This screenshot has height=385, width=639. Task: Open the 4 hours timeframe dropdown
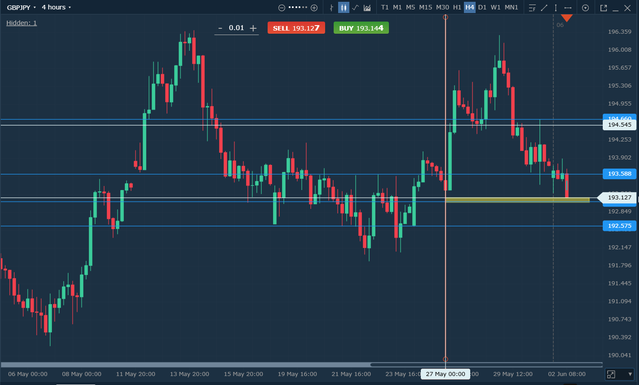pos(56,7)
